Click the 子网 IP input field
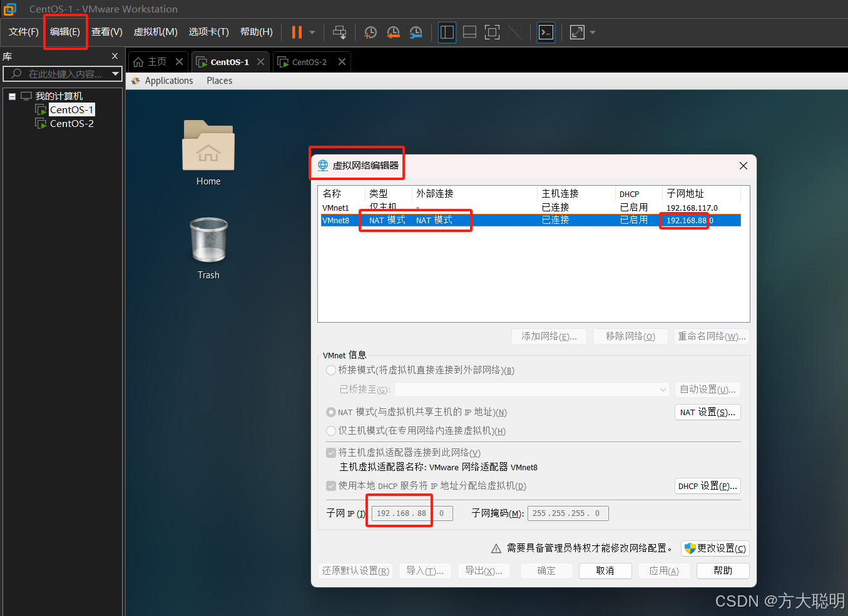 [x=412, y=513]
